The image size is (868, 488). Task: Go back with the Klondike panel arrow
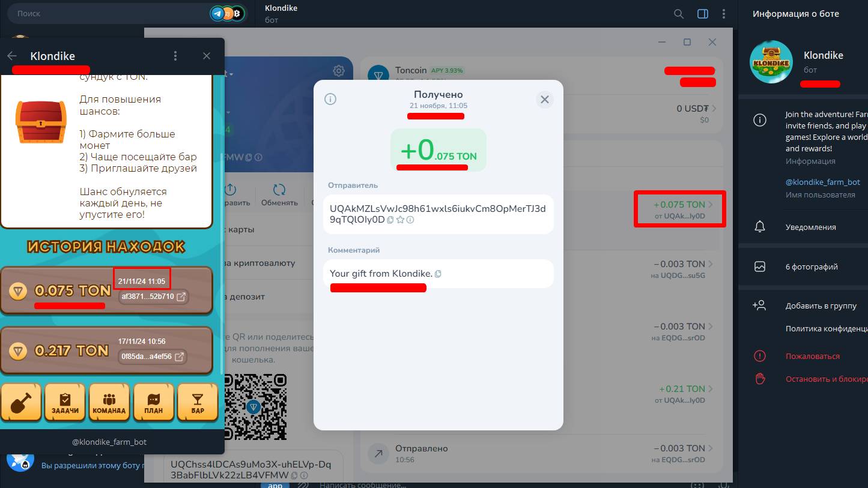(12, 56)
